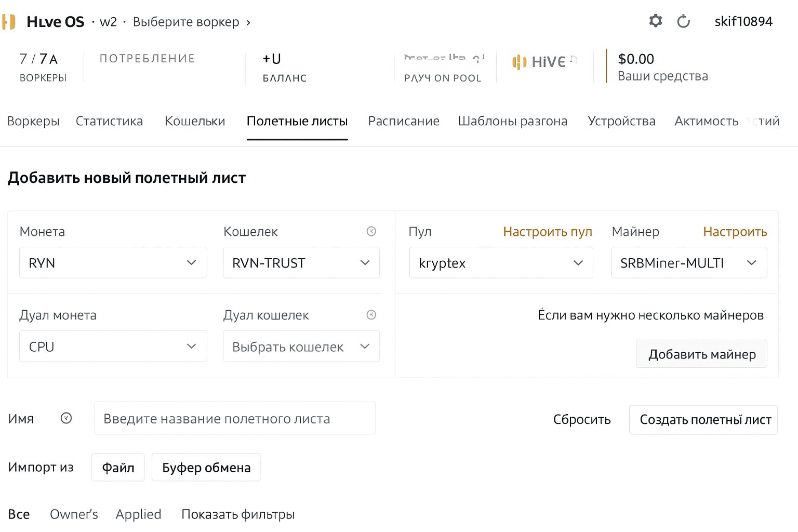Click the clock icon beside the Имя field
The height and width of the screenshot is (532, 798).
[x=65, y=418]
